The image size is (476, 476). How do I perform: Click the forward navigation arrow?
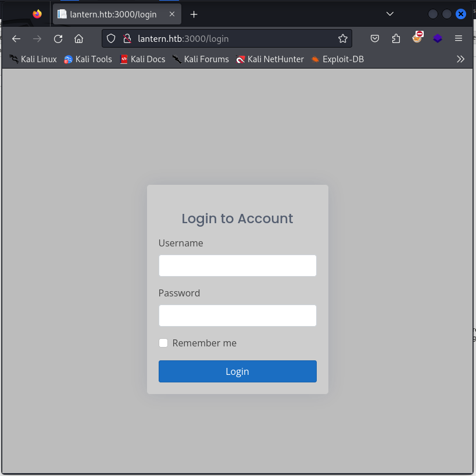37,38
